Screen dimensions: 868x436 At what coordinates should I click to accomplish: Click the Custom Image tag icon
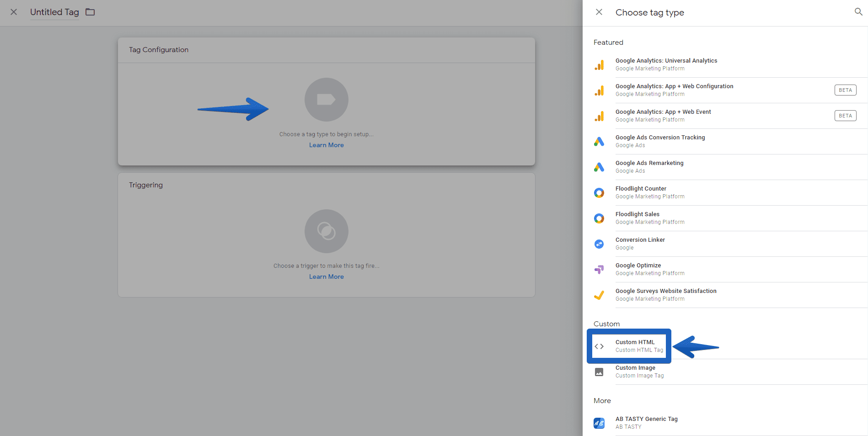pyautogui.click(x=599, y=372)
